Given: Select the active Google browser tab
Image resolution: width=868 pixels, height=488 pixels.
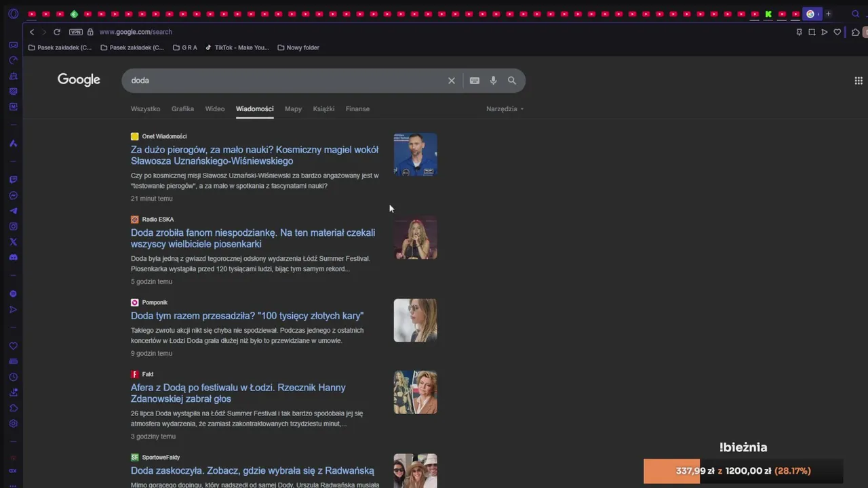Looking at the screenshot, I should click(812, 14).
